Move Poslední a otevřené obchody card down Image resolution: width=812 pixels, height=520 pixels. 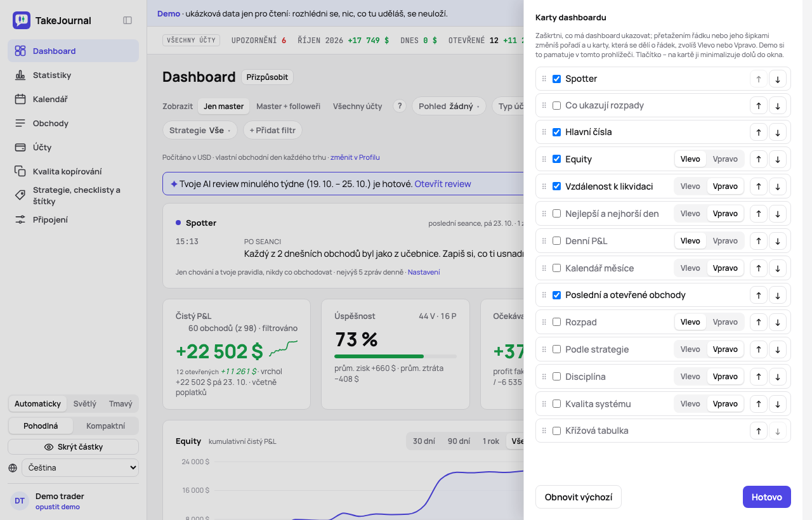[x=777, y=295]
